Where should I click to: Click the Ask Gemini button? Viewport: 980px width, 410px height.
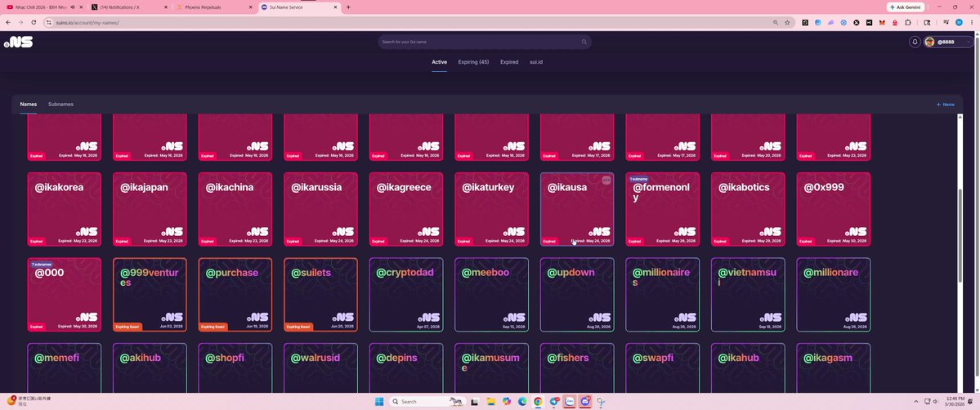point(906,7)
